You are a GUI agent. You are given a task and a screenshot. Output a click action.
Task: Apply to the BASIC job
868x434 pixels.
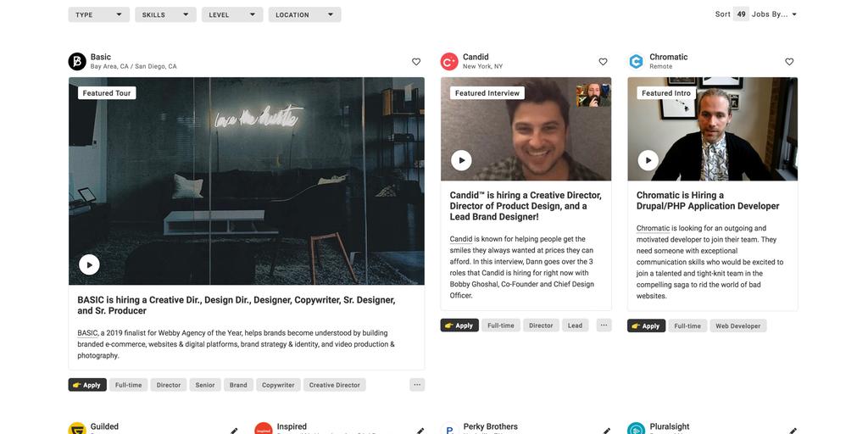[x=87, y=386]
